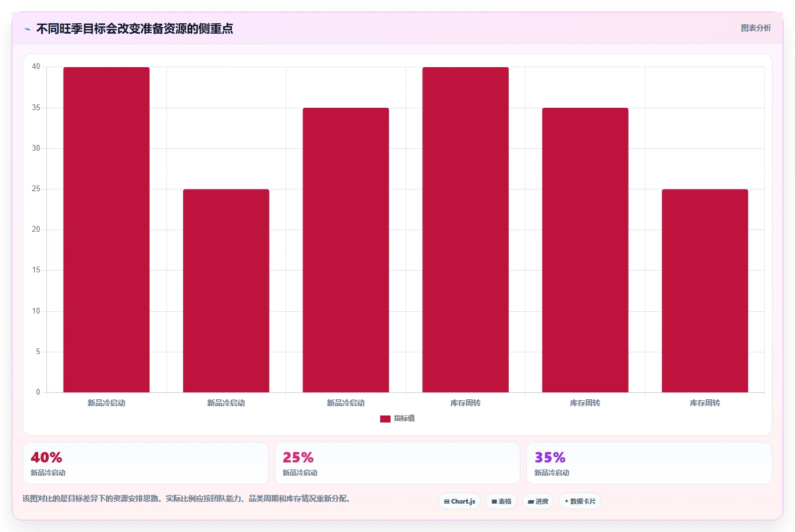Click the 库存周转 bar with value 35

tap(585, 250)
